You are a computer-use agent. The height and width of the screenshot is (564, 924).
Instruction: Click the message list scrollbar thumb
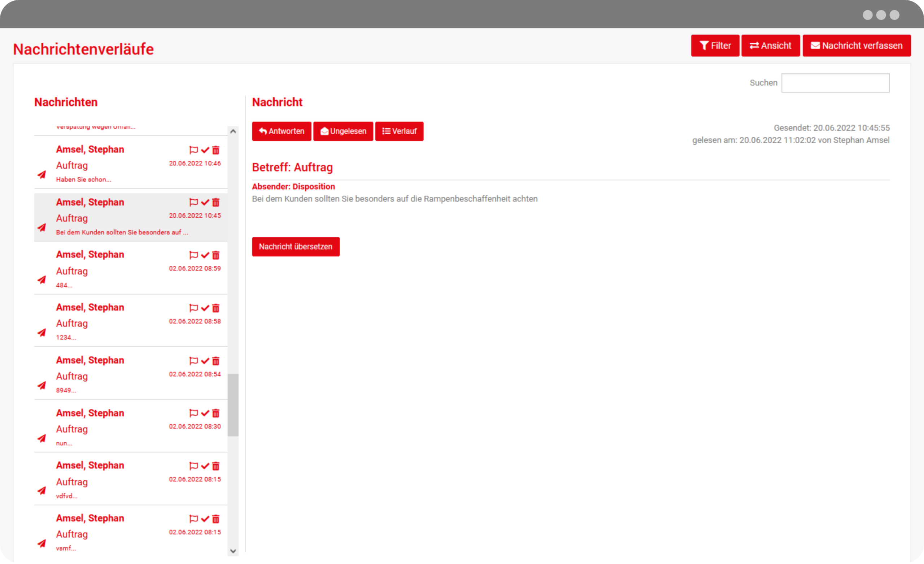click(233, 404)
